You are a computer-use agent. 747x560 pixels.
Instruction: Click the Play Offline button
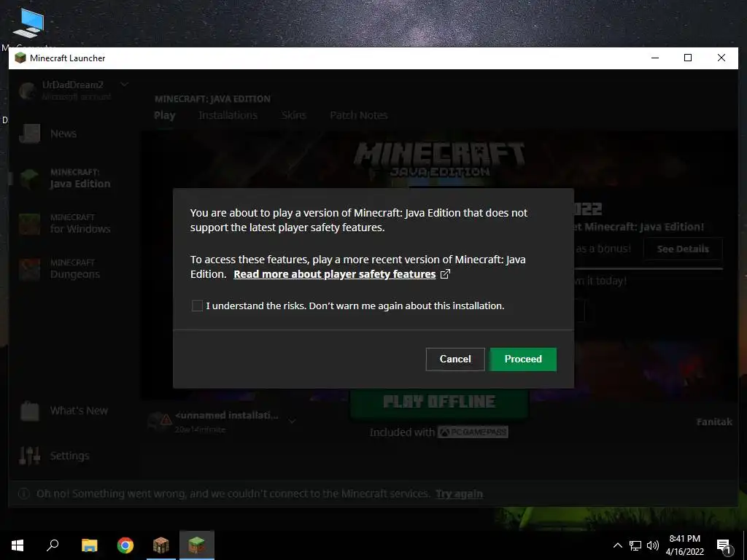(438, 402)
